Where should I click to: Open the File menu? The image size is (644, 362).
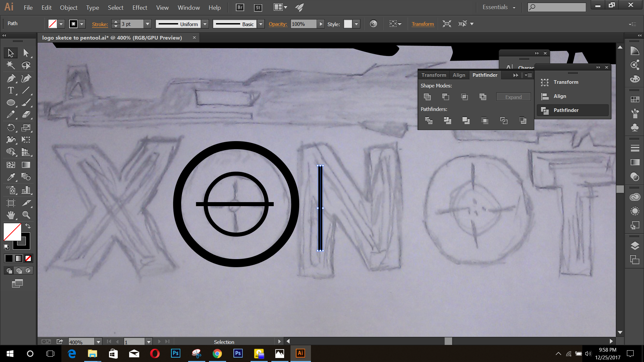(x=28, y=7)
